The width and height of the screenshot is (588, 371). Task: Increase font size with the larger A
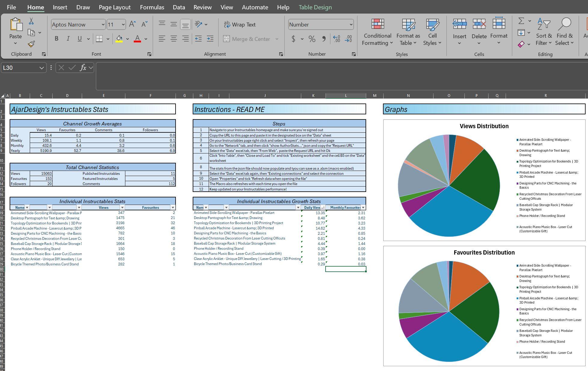pos(132,24)
